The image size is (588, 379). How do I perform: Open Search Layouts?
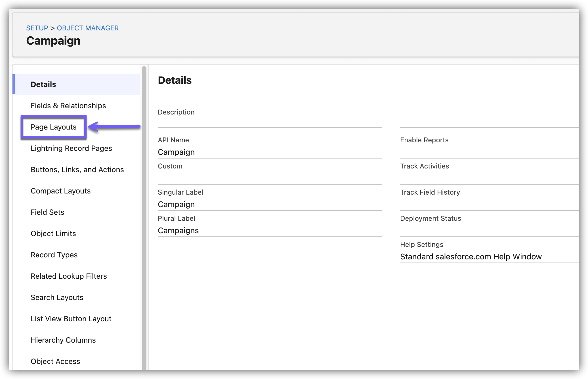[57, 297]
